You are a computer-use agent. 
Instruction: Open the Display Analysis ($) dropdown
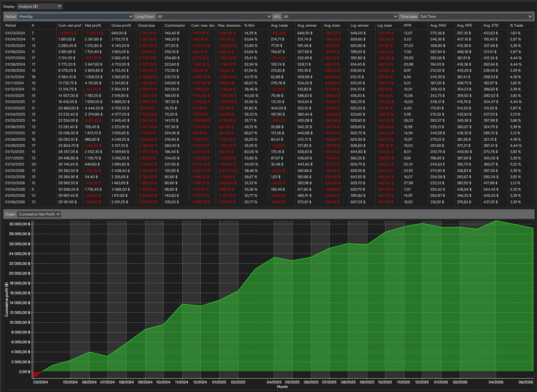40,6
